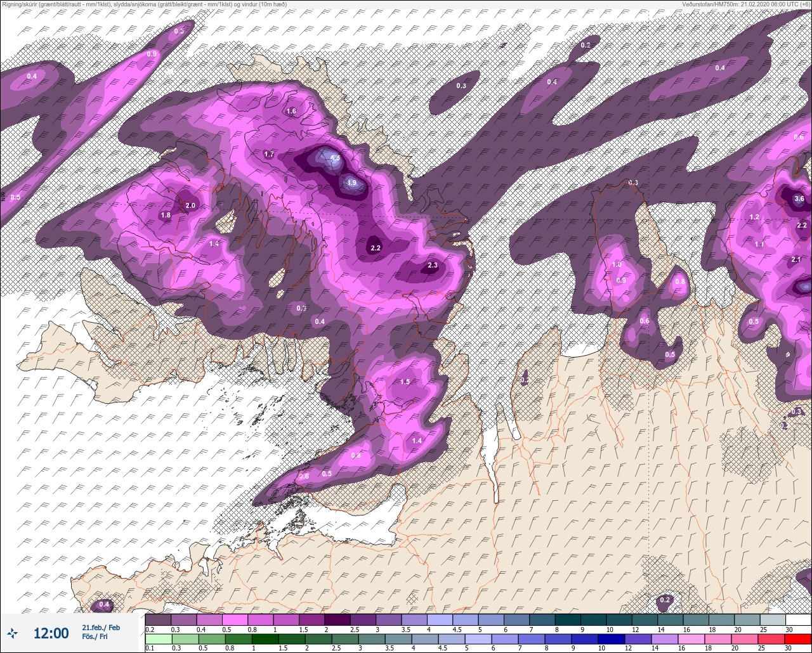This screenshot has height=653, width=812.
Task: Click the weekday text 'Fös./ Fri'
Action: (95, 637)
